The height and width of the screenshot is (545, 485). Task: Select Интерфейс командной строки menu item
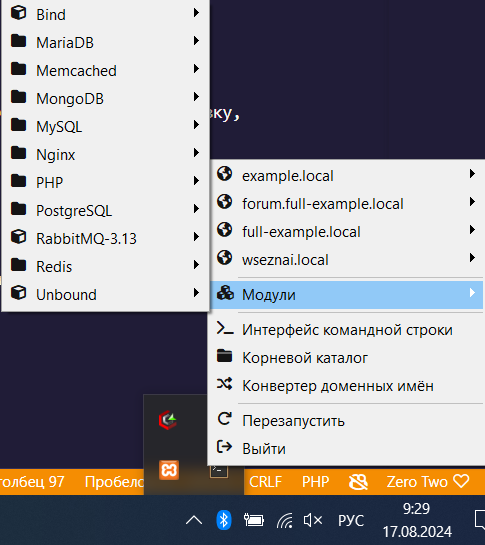(x=346, y=330)
